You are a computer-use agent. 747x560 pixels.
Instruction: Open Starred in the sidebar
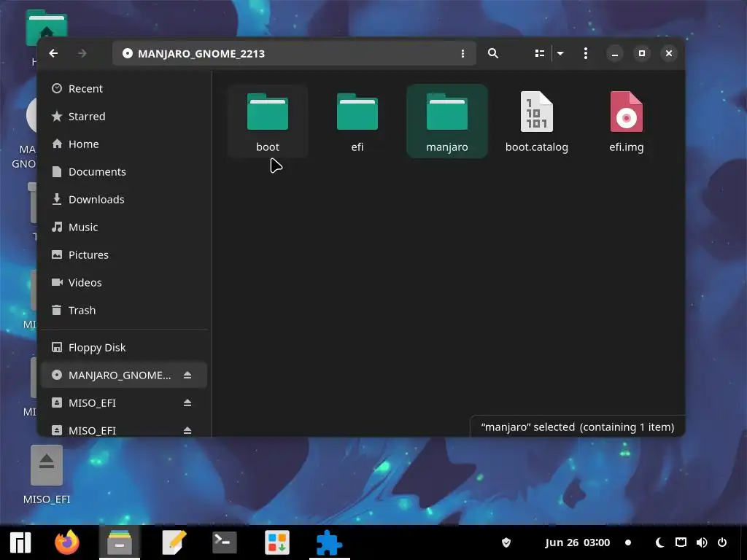(124, 116)
